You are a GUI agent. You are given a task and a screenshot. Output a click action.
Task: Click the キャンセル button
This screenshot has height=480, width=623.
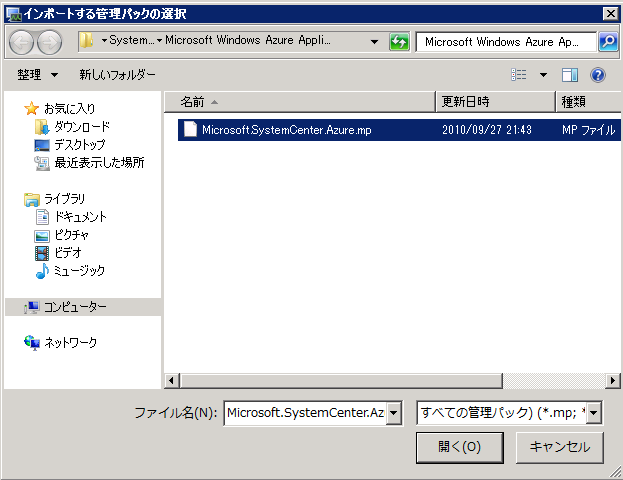coord(559,447)
